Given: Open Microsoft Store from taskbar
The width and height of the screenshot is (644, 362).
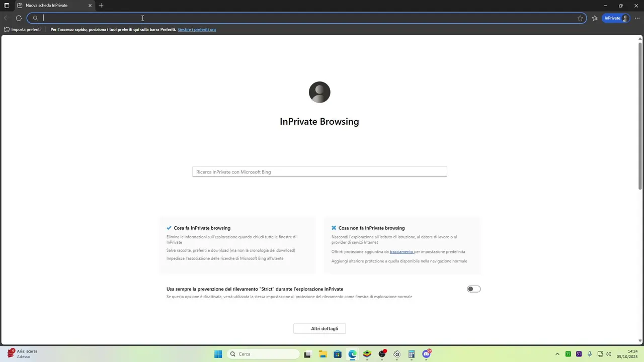Looking at the screenshot, I should [338, 354].
